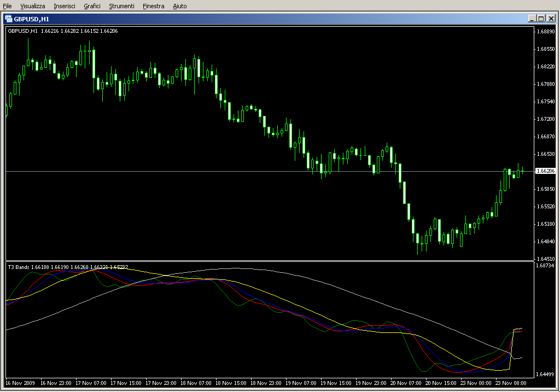The width and height of the screenshot is (560, 392).
Task: Click the 18 Nov 15:00 time label
Action: 231,383
